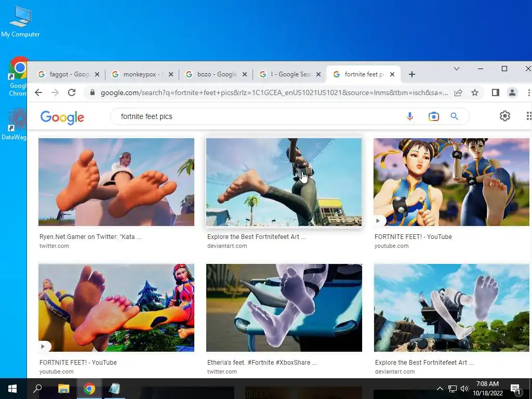Viewport: 532px width, 399px height.
Task: Open Google apps grid
Action: (x=528, y=116)
